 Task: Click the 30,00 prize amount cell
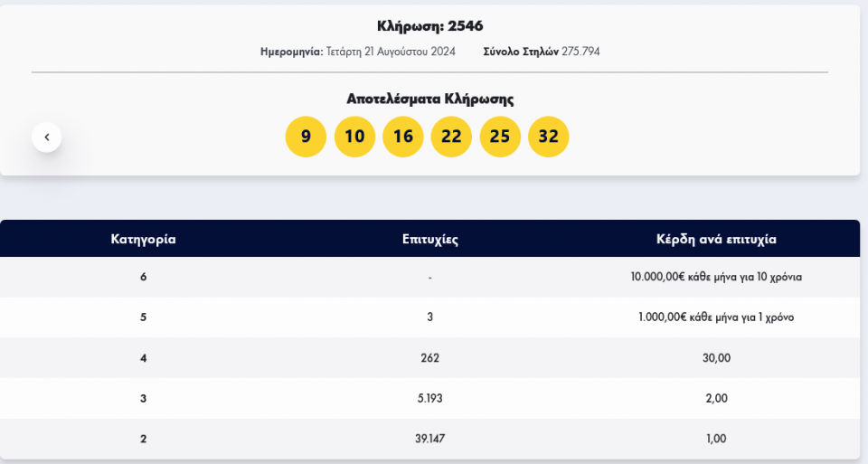[717, 358]
